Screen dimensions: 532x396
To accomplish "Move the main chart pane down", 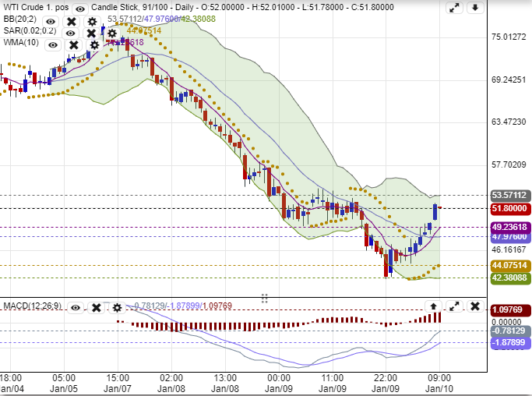I will coord(476,9).
